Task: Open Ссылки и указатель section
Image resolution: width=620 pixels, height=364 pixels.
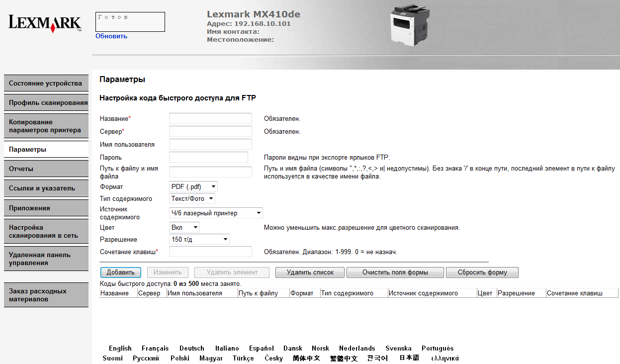Action: point(46,188)
